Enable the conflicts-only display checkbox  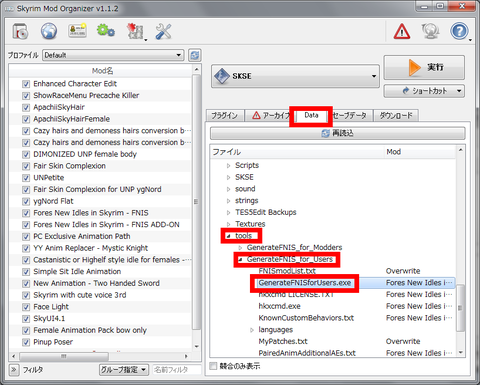pyautogui.click(x=213, y=366)
